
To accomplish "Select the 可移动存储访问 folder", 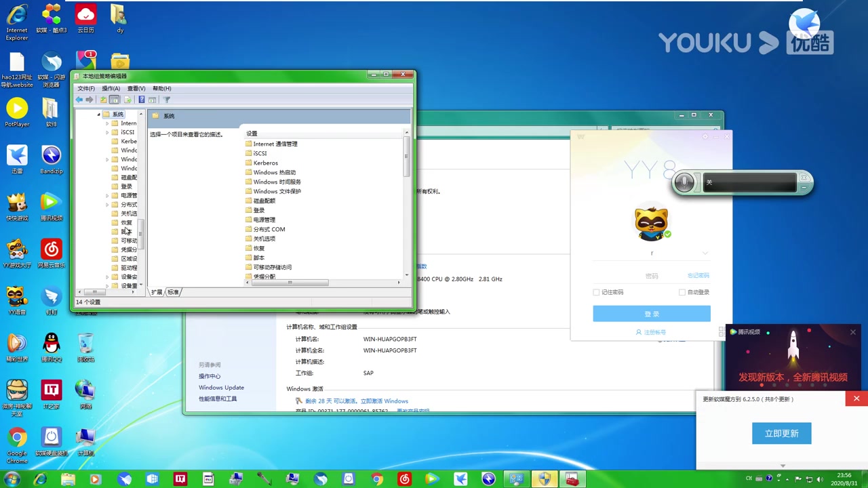I will coord(269,267).
